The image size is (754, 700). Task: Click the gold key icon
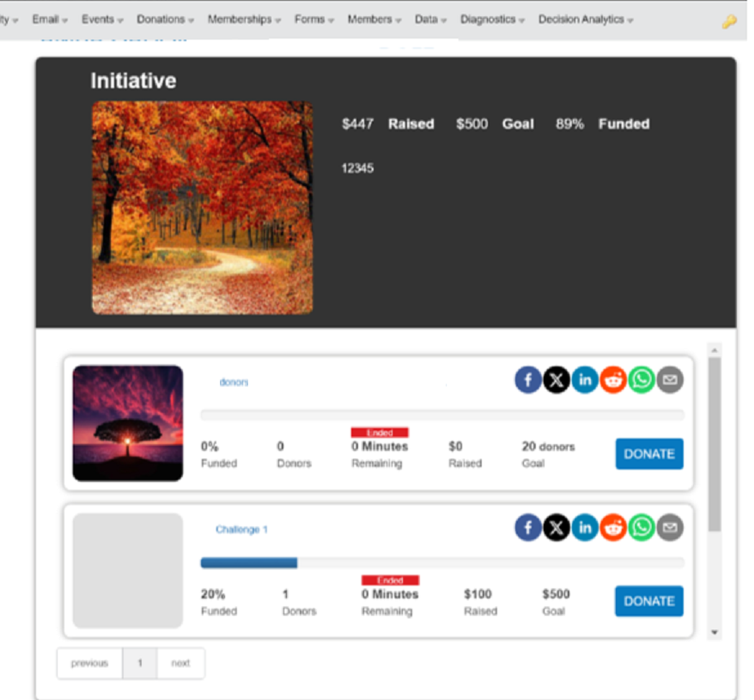coord(729,21)
